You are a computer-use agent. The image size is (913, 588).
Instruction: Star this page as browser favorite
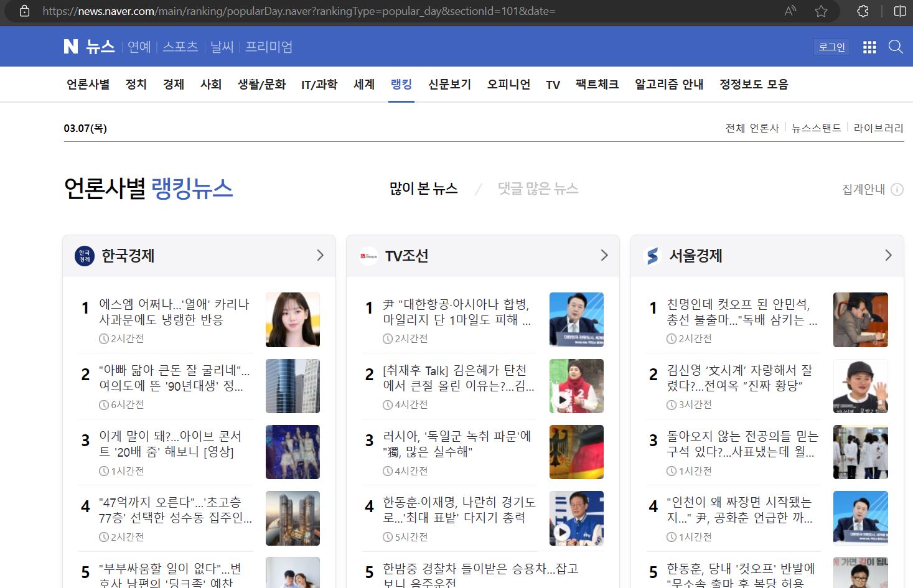(821, 11)
